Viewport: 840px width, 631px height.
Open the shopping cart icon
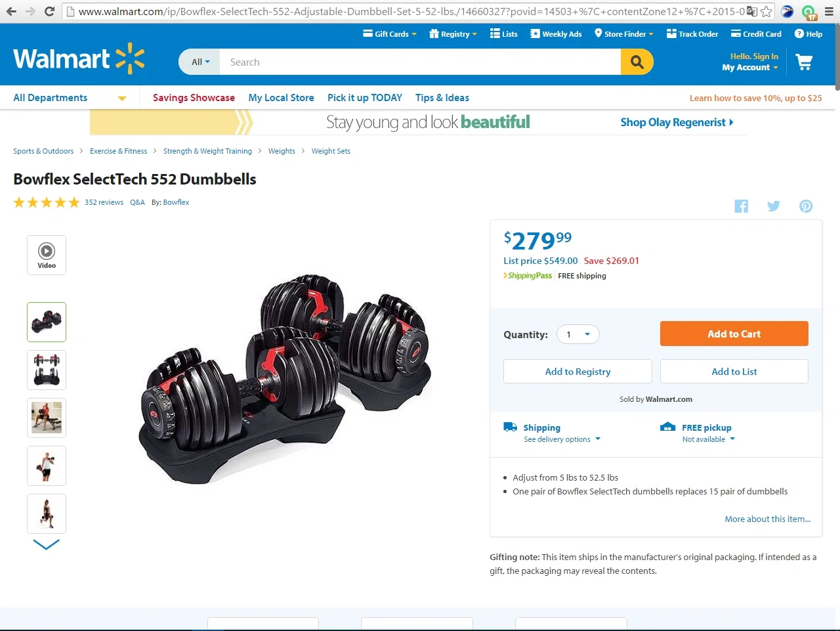point(804,62)
